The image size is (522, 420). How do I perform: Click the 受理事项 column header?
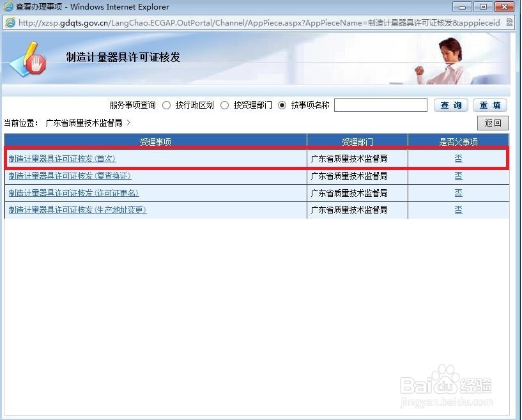[x=155, y=141]
